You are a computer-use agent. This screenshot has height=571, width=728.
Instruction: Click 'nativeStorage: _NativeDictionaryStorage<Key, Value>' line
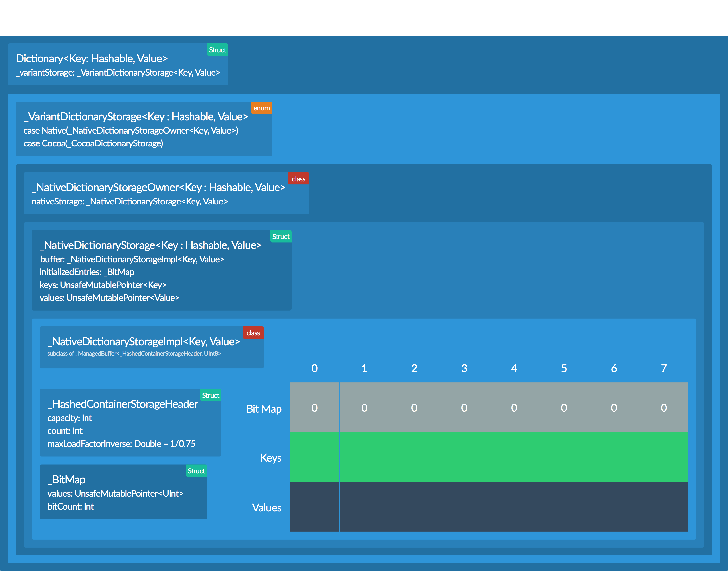click(130, 202)
